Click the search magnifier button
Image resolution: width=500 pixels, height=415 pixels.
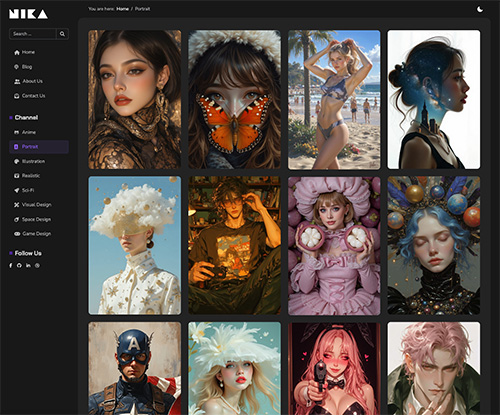[x=62, y=34]
